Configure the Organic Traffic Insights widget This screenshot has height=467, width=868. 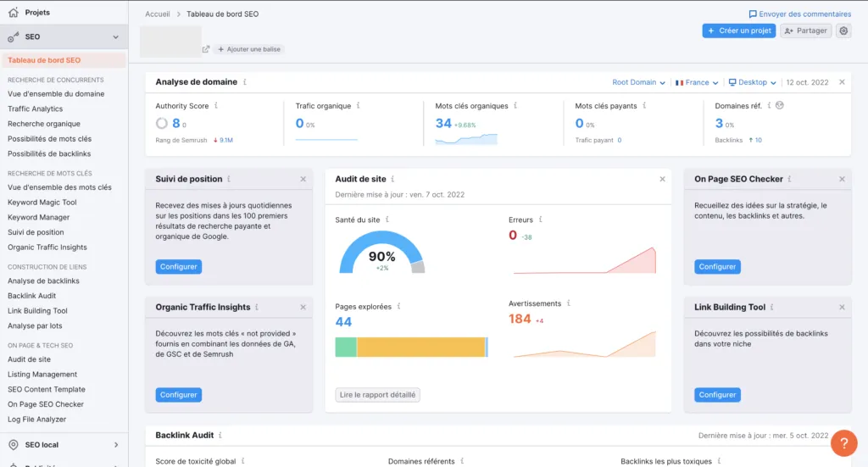[x=178, y=395]
